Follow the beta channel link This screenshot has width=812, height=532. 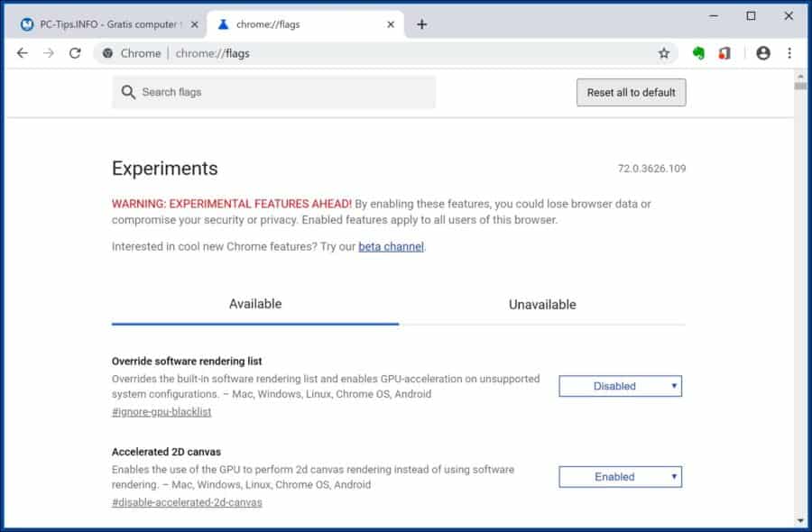391,246
